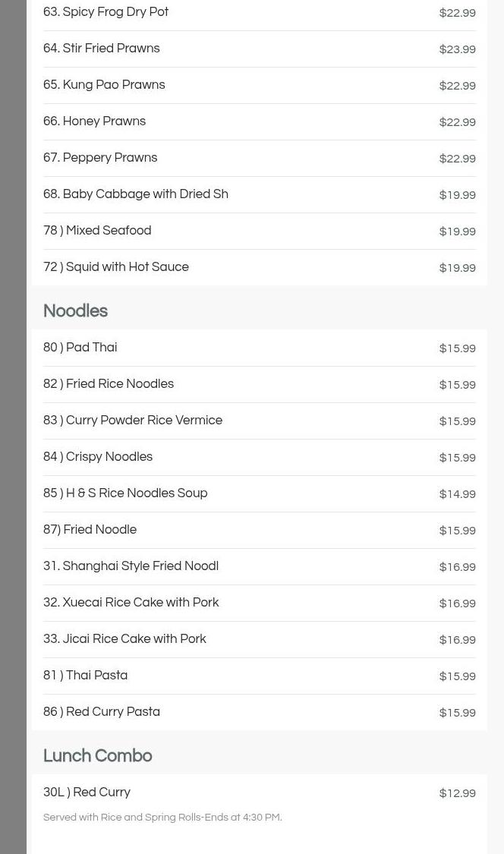
Task: Select Crispy Noodles
Action: (260, 458)
